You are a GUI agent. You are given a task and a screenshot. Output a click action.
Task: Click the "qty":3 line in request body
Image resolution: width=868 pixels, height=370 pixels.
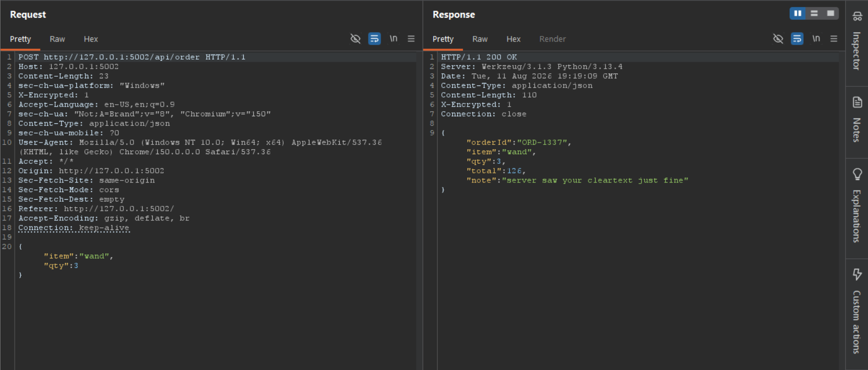61,266
